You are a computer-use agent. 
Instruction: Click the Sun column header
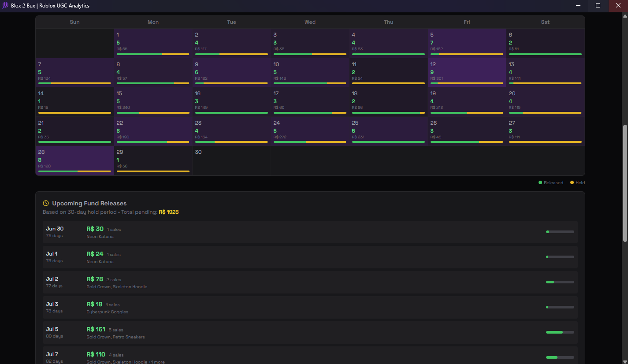pos(74,22)
